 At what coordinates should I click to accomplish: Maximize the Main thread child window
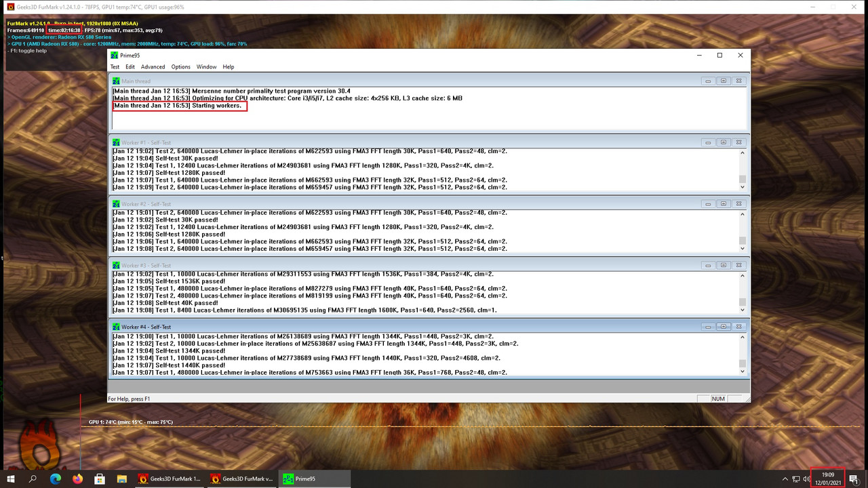point(724,81)
